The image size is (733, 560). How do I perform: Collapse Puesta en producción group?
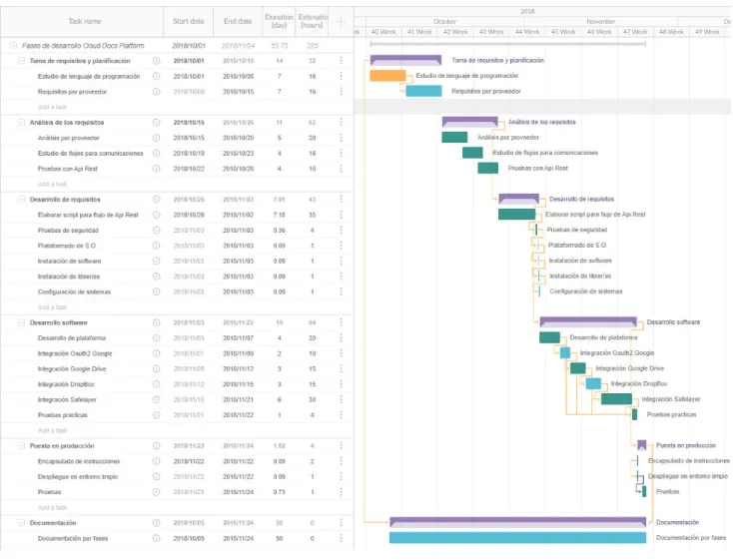click(x=21, y=446)
